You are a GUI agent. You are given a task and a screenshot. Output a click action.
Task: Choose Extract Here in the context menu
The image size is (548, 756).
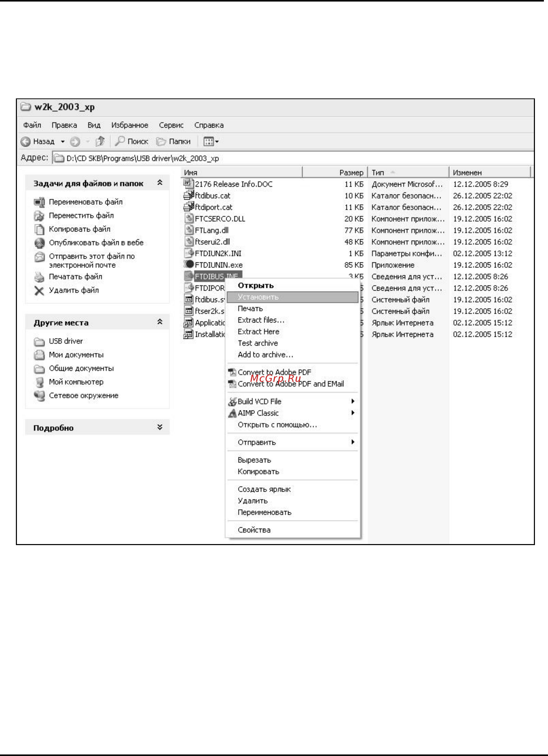point(293,332)
